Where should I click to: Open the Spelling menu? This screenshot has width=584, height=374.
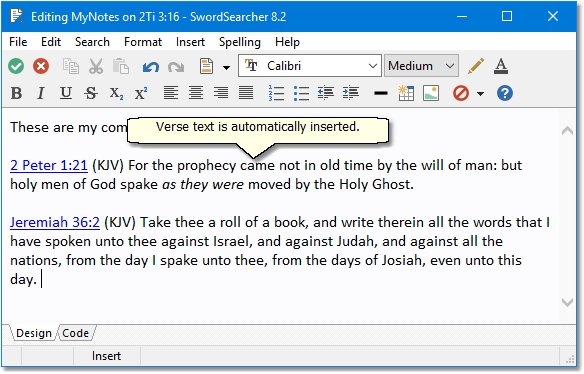coord(239,42)
